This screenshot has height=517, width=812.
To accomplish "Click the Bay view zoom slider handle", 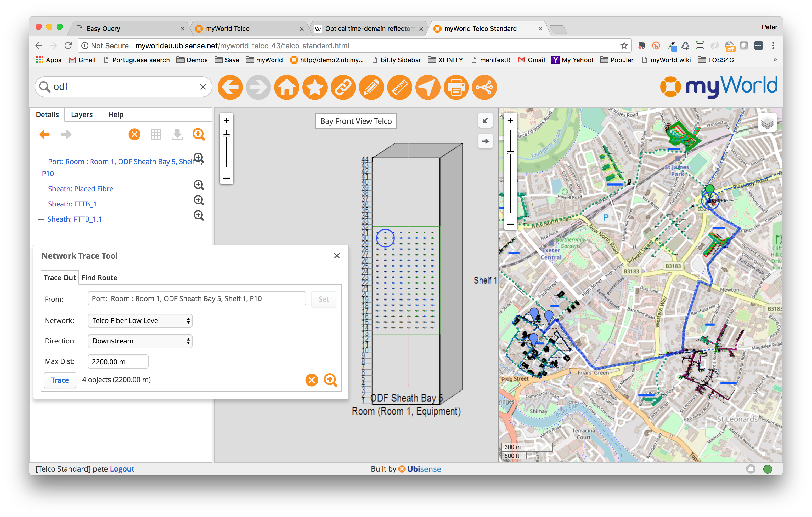I will 227,136.
